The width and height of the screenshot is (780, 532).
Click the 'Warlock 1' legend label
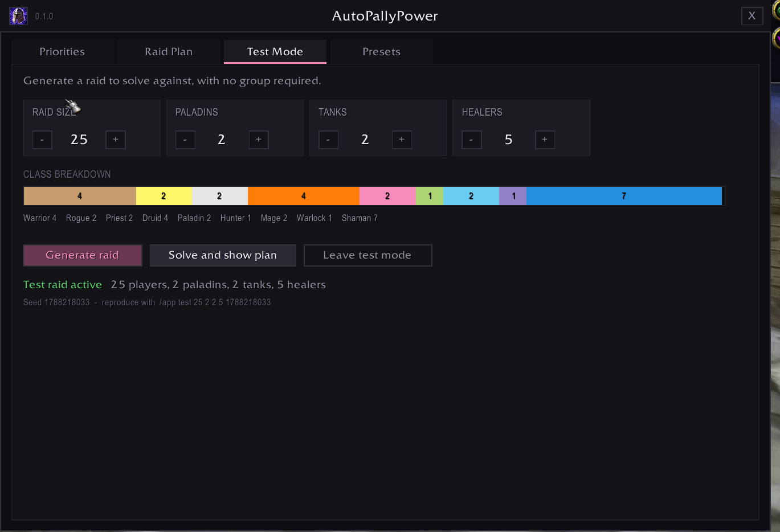315,218
